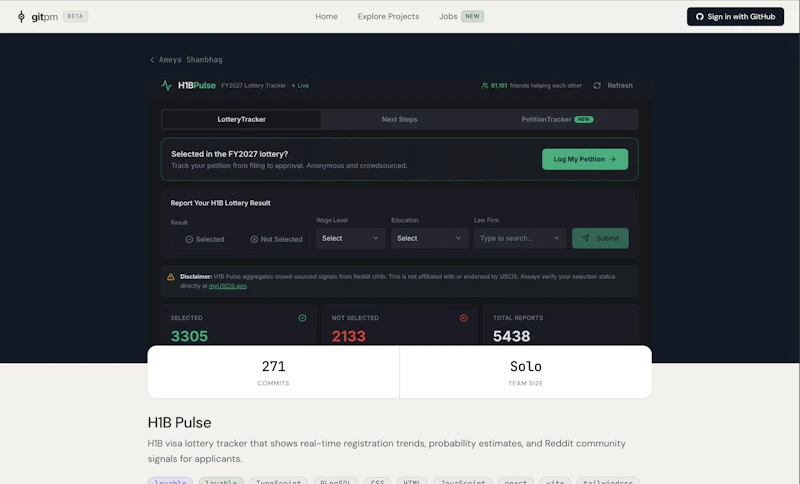Viewport: 800px width, 484px height.
Task: Click the H1B visa lottery tracker description text
Action: click(387, 451)
